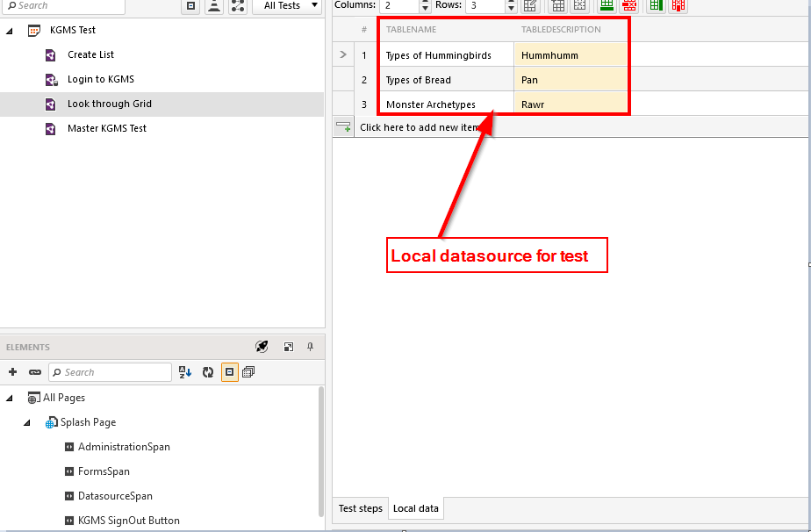Refresh the Elements list

point(208,372)
